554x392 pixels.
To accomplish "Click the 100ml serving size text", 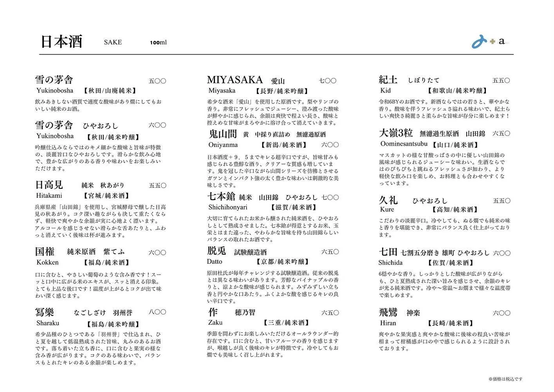I will coord(158,42).
